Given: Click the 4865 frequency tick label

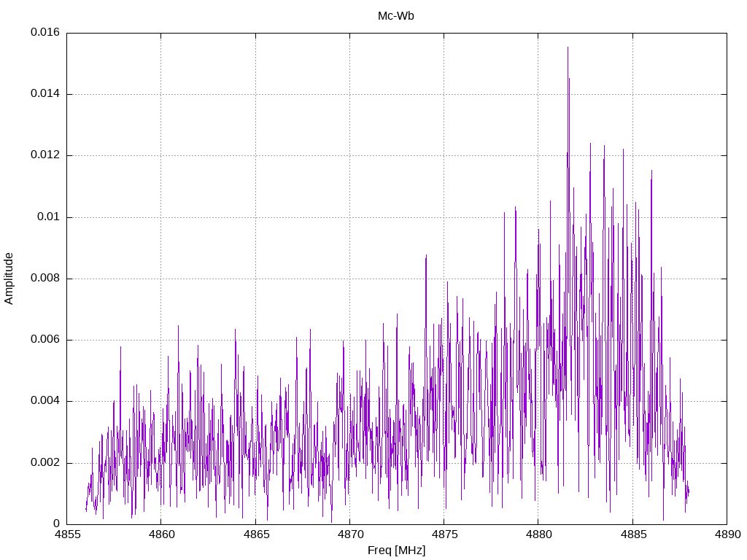Looking at the screenshot, I should coord(255,534).
